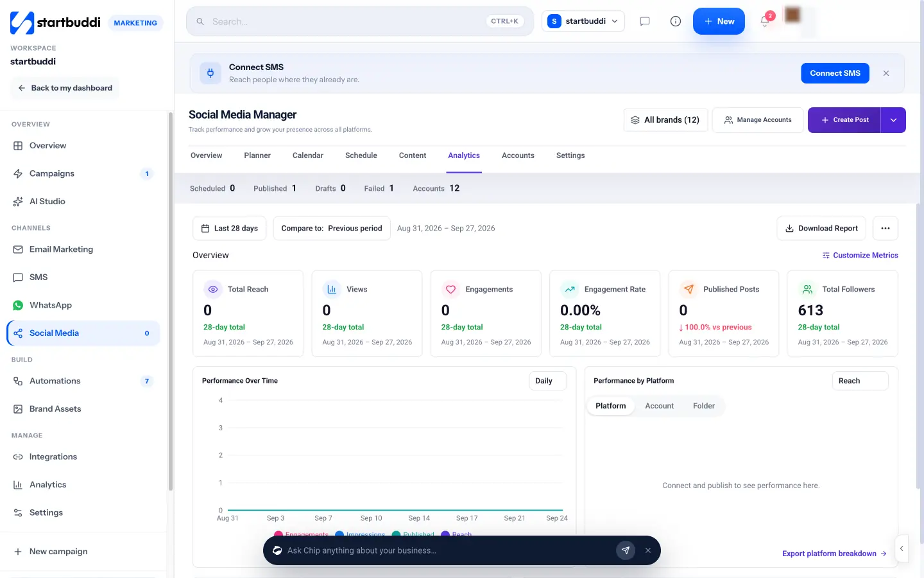Switch to the Overview tab

point(206,155)
